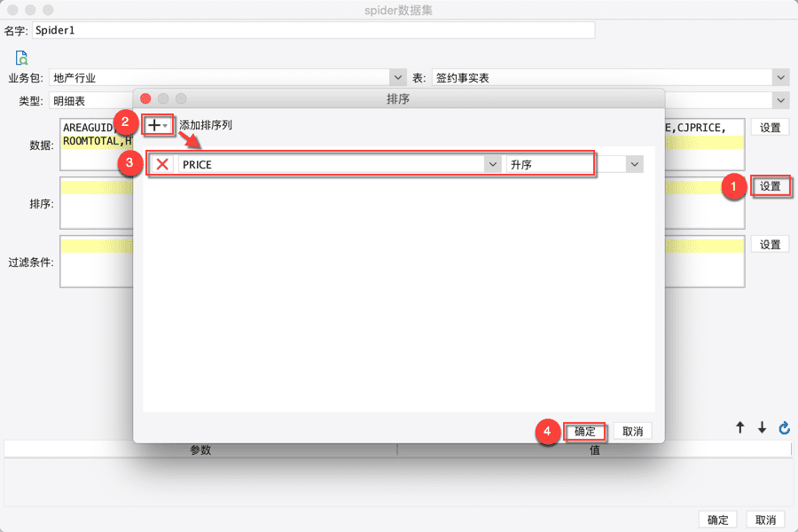The image size is (798, 532).
Task: Confirm sorting with dialog 确定 button
Action: 585,432
